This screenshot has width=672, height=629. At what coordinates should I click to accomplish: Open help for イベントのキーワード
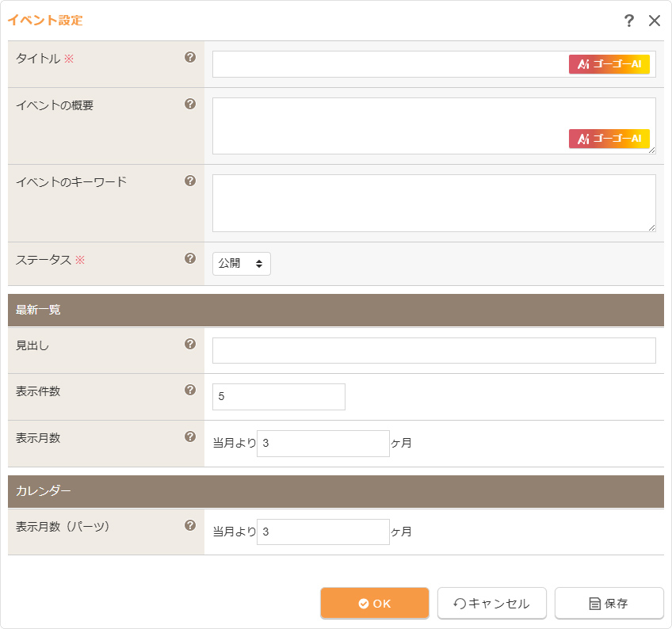click(x=190, y=181)
